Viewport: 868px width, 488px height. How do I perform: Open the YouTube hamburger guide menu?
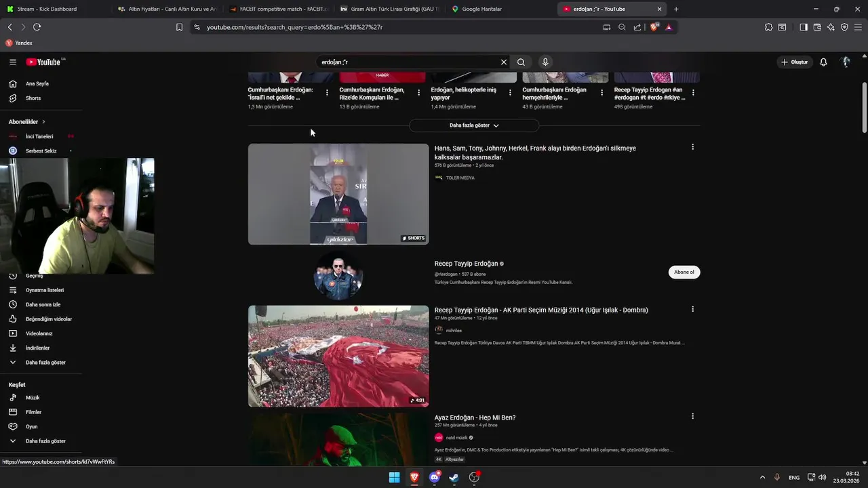click(13, 62)
